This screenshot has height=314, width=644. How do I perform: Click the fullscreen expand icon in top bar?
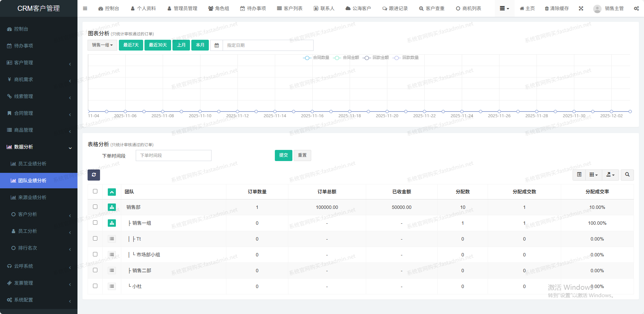pos(581,8)
